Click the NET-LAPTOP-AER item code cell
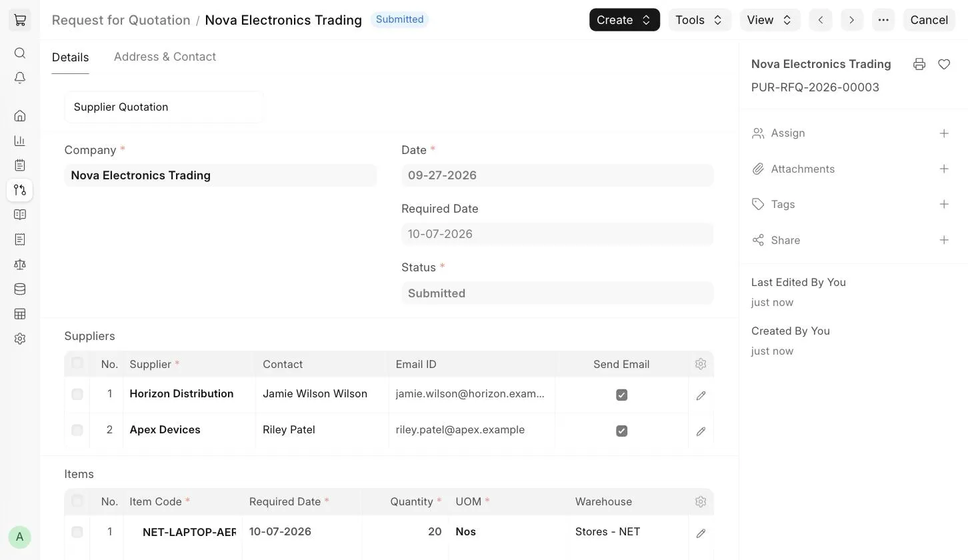 183,532
